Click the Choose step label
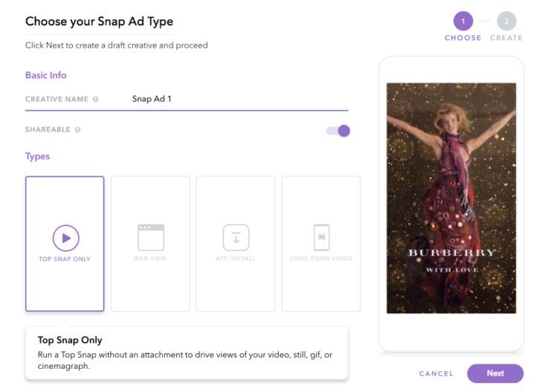 click(463, 38)
